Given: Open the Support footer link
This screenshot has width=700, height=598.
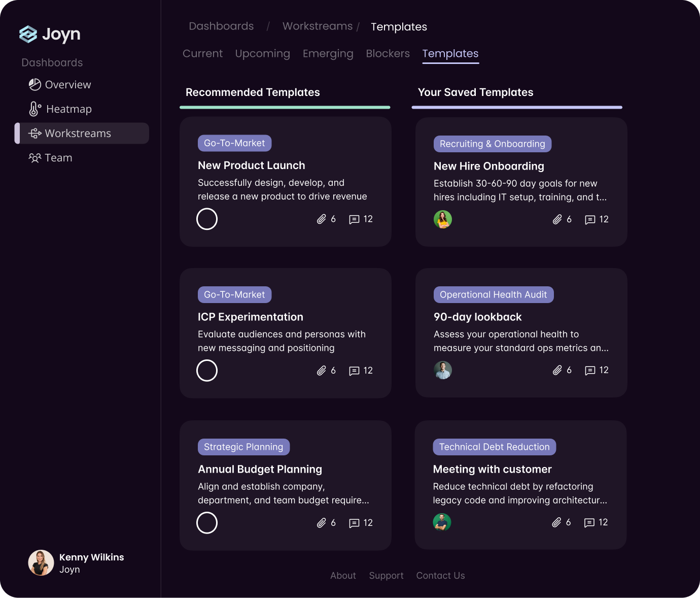Looking at the screenshot, I should [386, 575].
